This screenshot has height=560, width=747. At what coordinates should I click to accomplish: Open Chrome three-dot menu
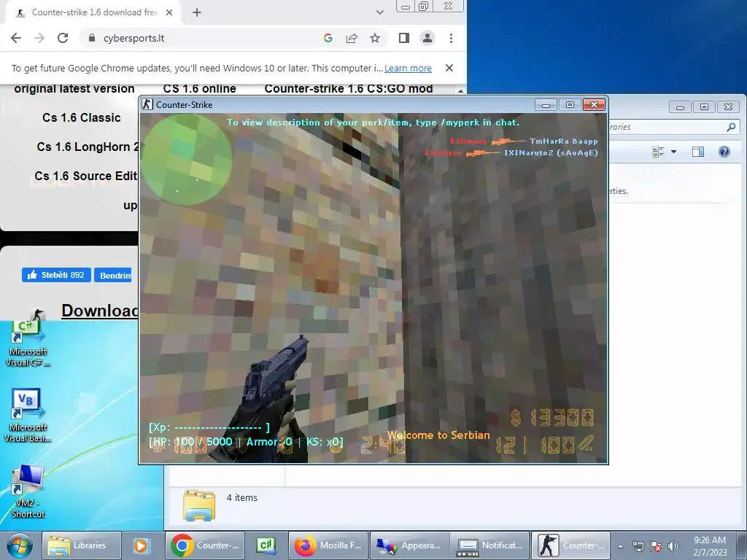(x=451, y=38)
